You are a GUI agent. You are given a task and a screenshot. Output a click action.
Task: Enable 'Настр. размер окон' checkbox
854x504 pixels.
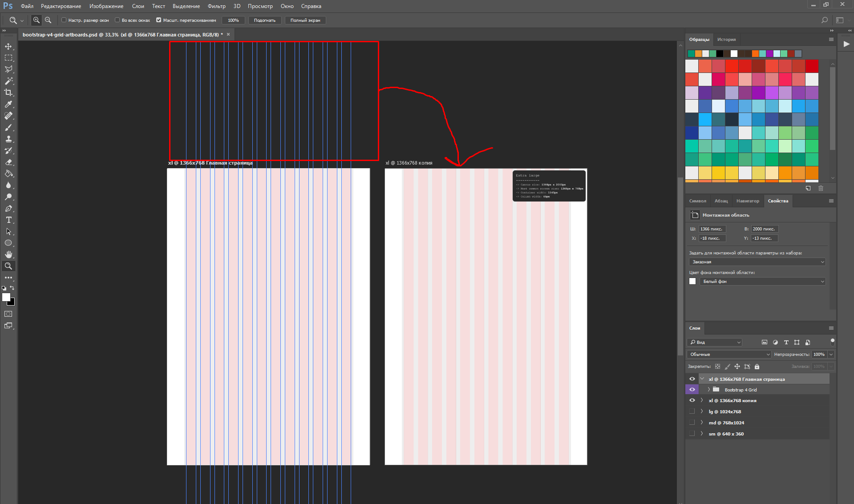tap(64, 20)
